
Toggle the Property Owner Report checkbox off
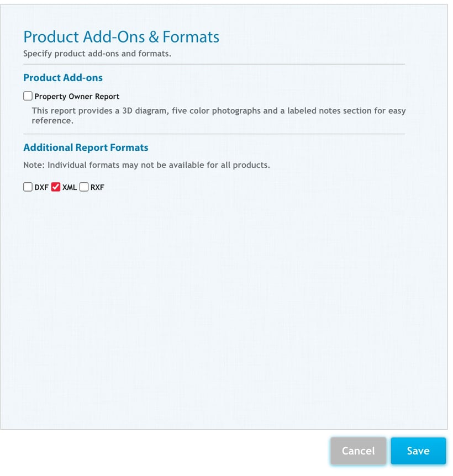[28, 96]
